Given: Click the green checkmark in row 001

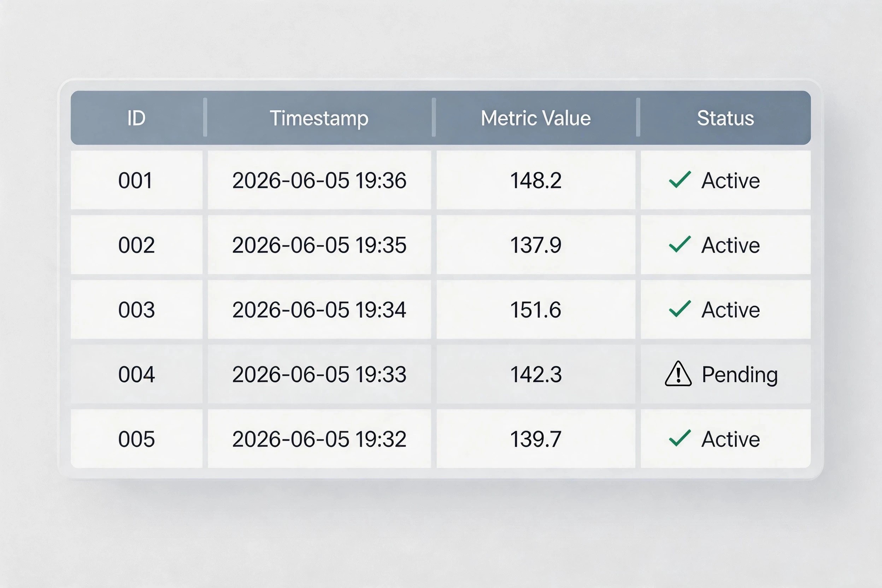Looking at the screenshot, I should 680,180.
